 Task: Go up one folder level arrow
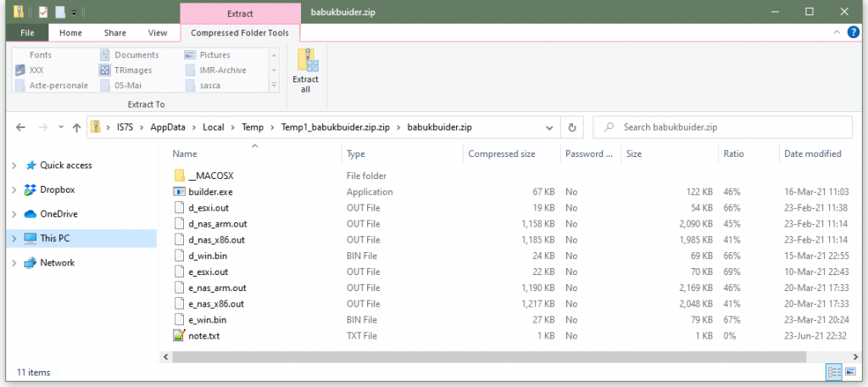pyautogui.click(x=76, y=127)
